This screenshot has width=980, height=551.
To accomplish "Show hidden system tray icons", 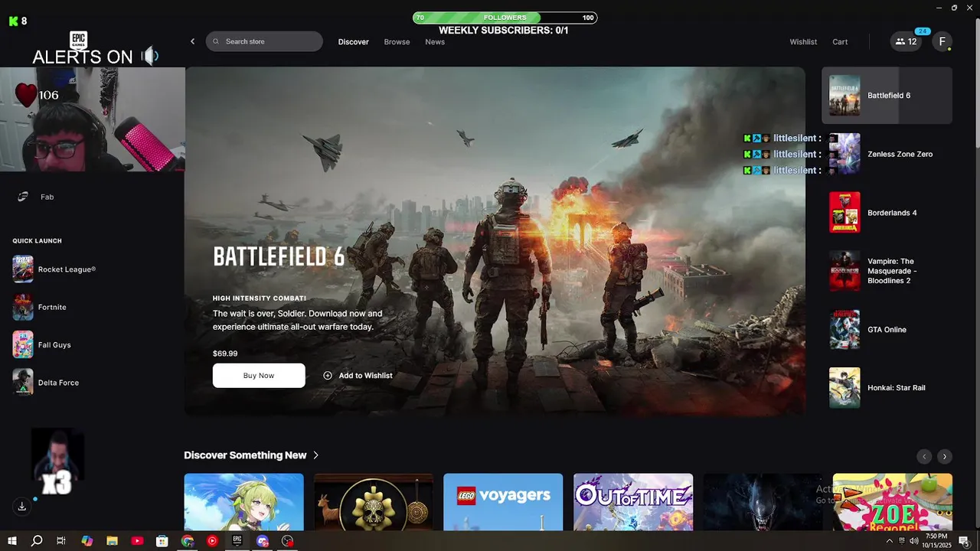I will click(889, 541).
